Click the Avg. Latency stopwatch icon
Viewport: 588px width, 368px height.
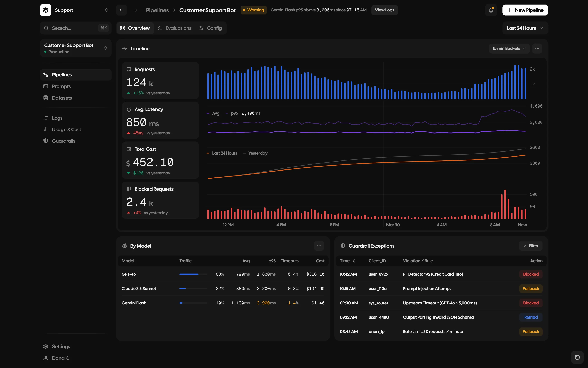coord(129,109)
